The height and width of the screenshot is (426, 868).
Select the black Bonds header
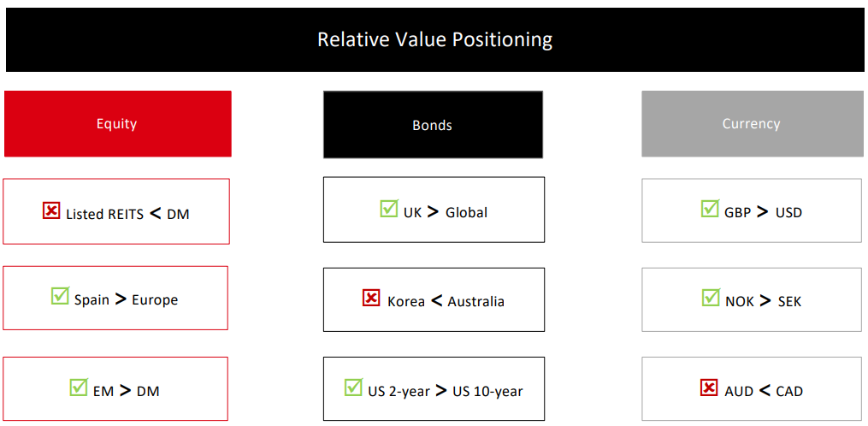433,125
